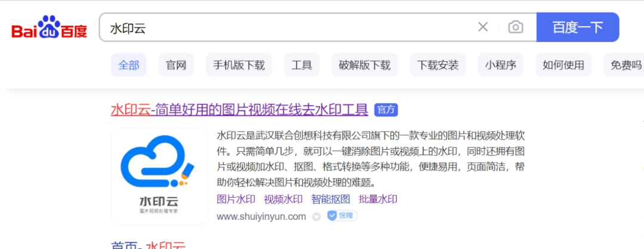Viewport: 644px width, 249px height.
Task: Open the 图片水印 sublink
Action: point(236,199)
